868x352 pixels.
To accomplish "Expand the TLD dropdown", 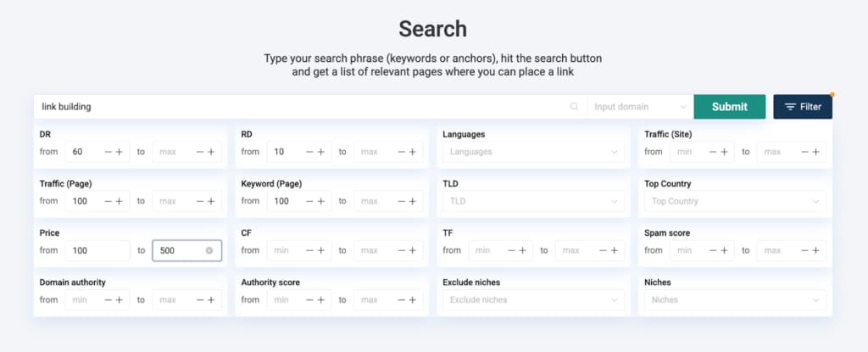I will [x=533, y=201].
